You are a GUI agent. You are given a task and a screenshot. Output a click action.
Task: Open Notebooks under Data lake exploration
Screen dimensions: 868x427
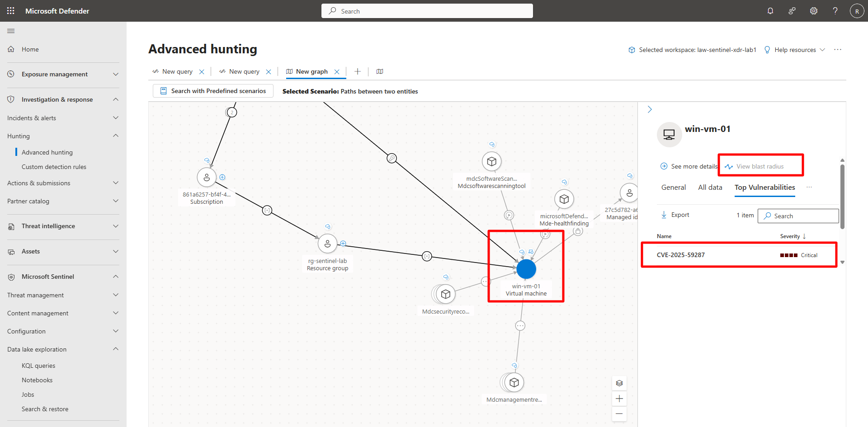(37, 380)
